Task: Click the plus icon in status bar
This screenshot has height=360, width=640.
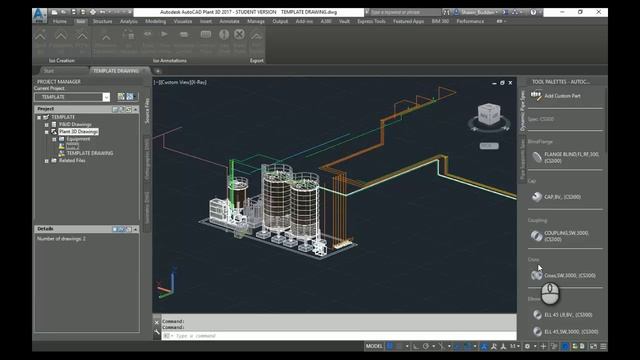Action: 543,347
